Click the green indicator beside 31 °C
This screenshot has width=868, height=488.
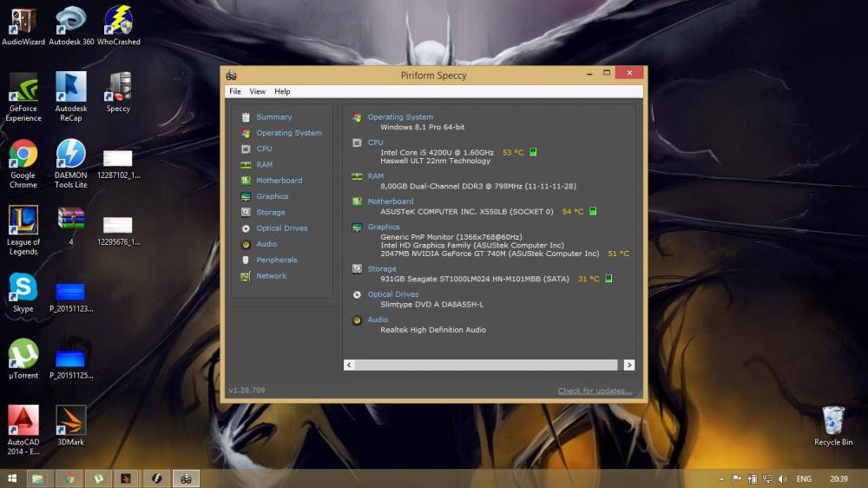(x=608, y=279)
